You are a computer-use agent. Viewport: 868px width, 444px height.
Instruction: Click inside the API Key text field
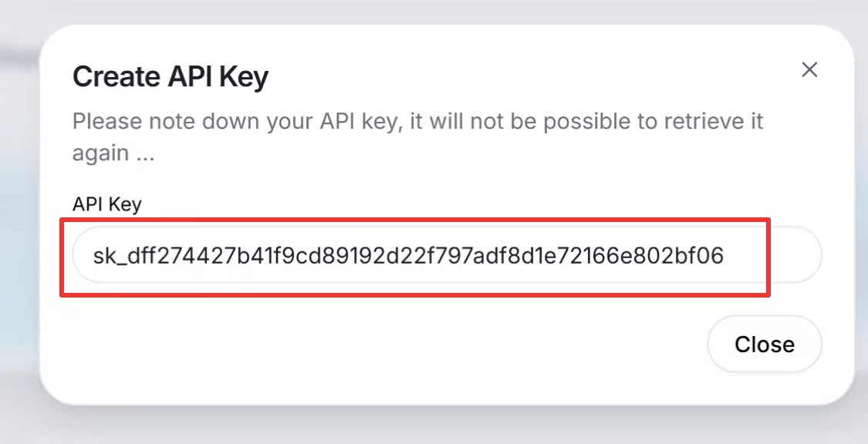pos(446,255)
